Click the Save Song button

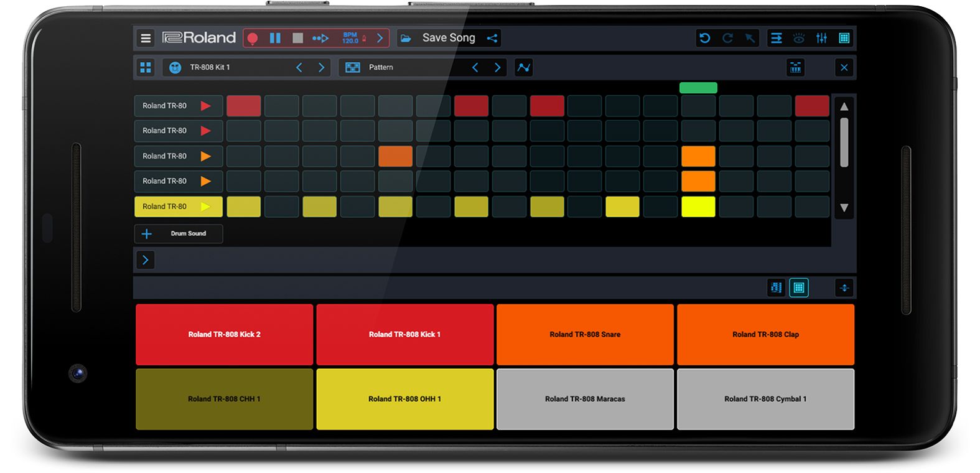[x=449, y=38]
